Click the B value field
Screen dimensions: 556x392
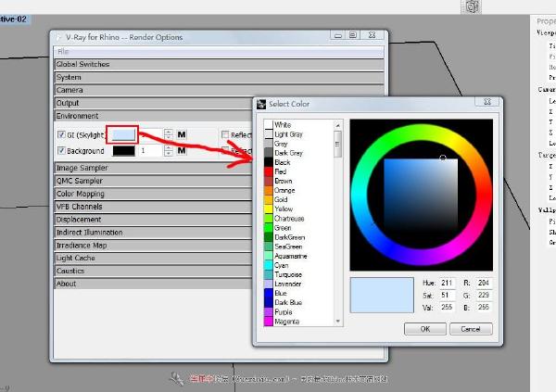point(484,308)
